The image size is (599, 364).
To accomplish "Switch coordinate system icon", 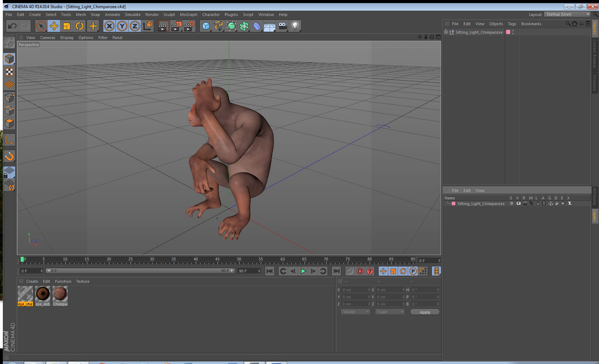I will click(x=148, y=26).
